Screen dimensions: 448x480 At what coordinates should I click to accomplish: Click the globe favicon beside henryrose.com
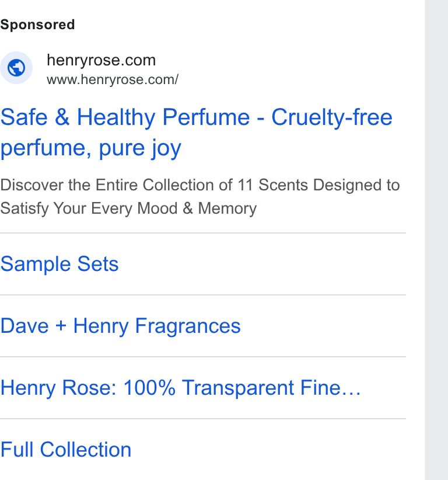pyautogui.click(x=16, y=68)
